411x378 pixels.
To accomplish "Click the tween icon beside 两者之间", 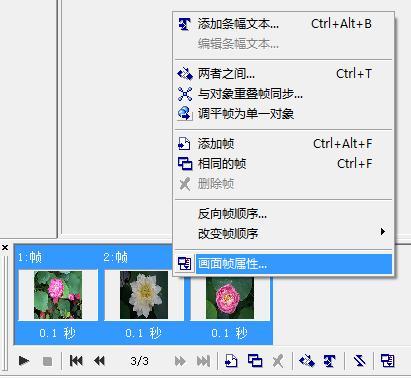I will 185,74.
